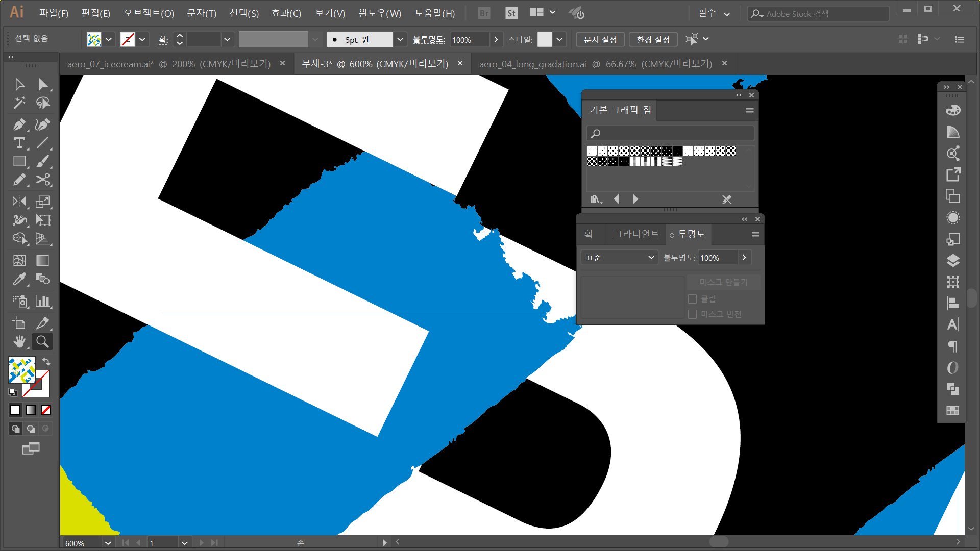Load next graphic style library arrow
The height and width of the screenshot is (551, 980).
pos(635,199)
